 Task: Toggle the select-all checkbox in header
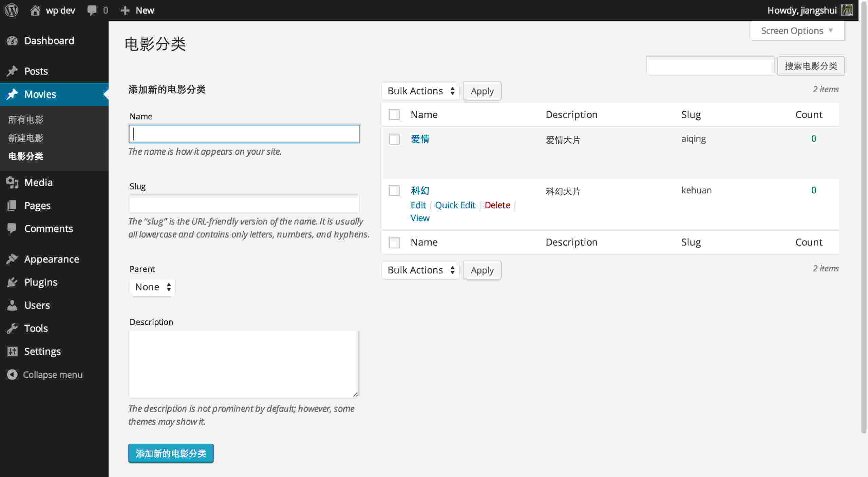(x=394, y=115)
